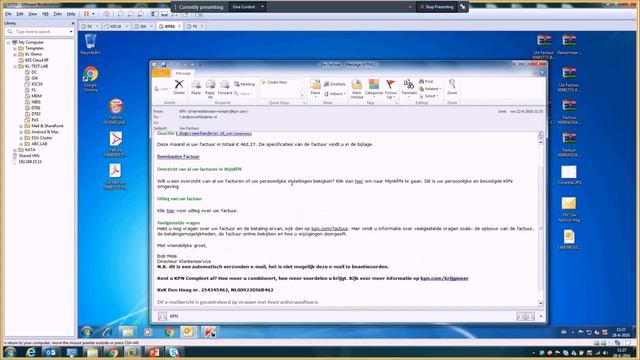Click the kpn.com/factuur link
This screenshot has width=640, height=360.
tap(329, 229)
